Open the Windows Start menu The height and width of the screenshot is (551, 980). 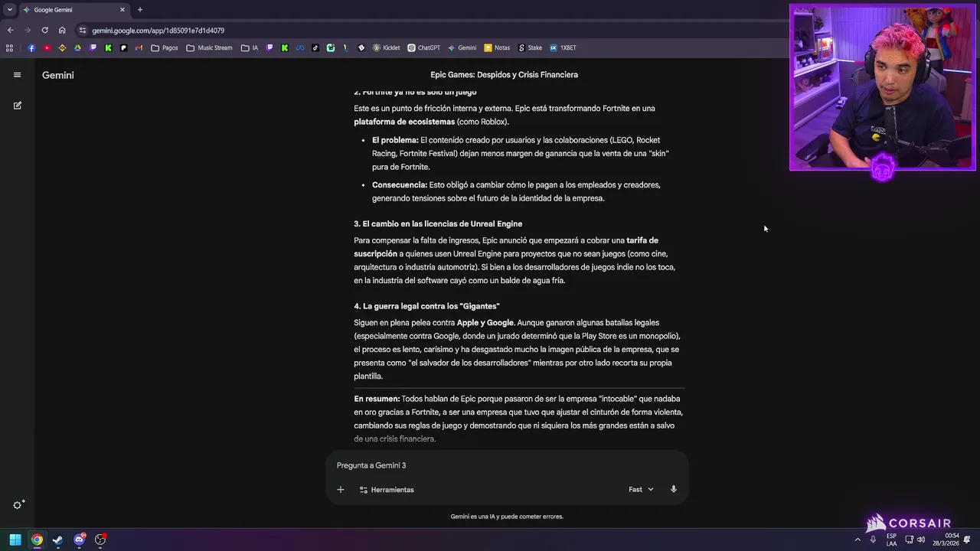[15, 540]
